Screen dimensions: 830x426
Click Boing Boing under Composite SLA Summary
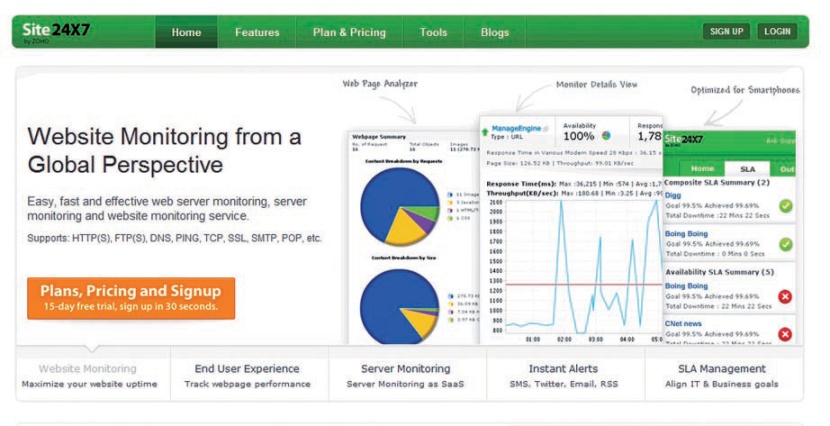[686, 233]
